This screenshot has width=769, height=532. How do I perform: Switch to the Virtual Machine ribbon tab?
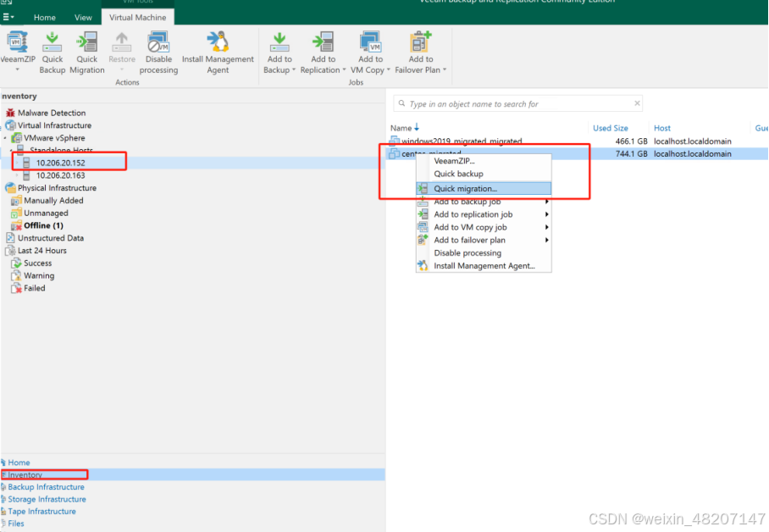pyautogui.click(x=138, y=17)
